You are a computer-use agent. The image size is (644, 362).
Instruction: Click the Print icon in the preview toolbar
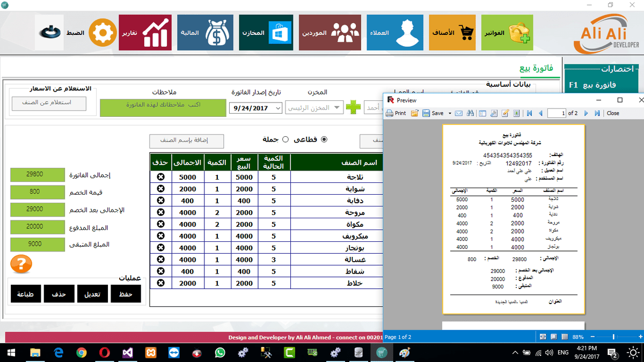(391, 113)
